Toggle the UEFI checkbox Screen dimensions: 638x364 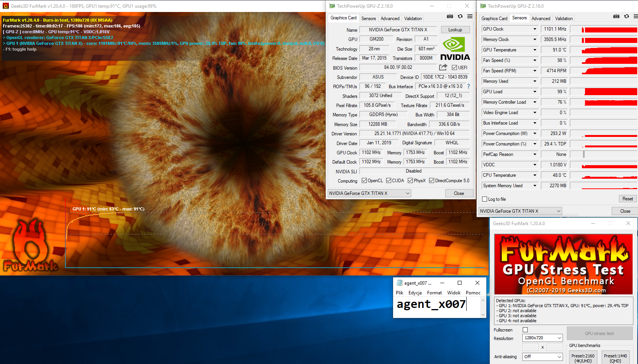[x=454, y=68]
